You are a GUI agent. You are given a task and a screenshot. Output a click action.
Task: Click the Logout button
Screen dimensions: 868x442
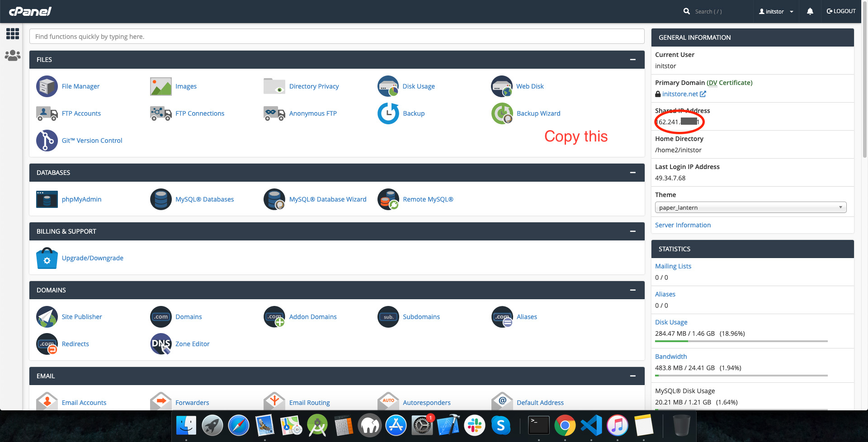[x=841, y=11]
